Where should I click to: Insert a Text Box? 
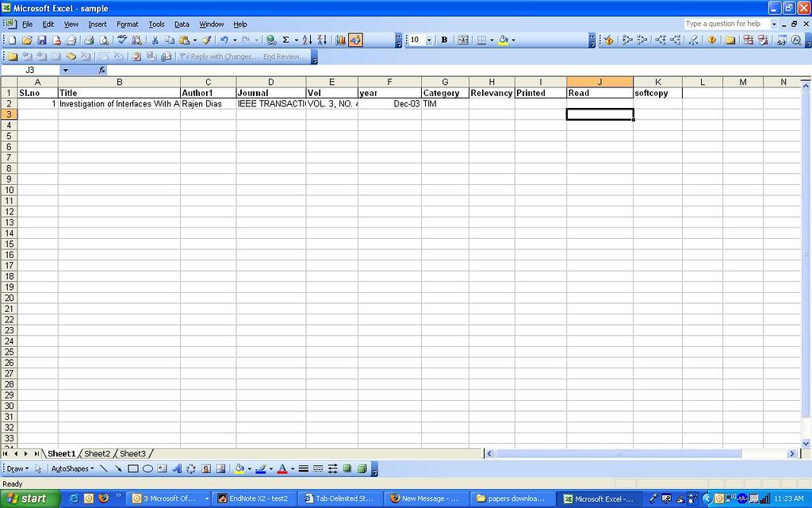tap(163, 468)
